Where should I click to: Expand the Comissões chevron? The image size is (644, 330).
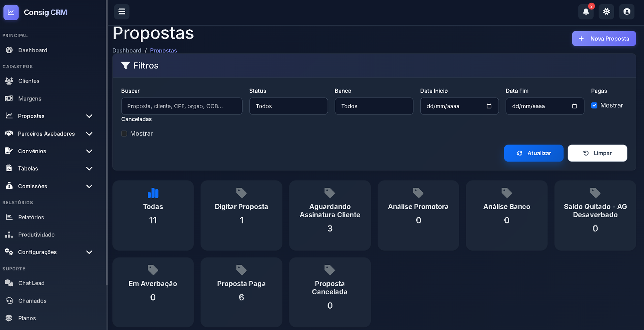pyautogui.click(x=89, y=186)
